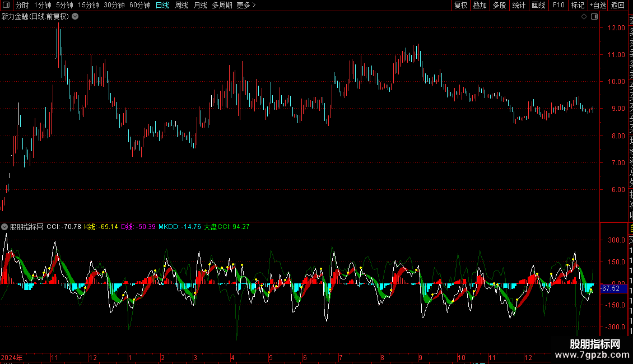Toggle the chart panel layout icon
633x364 pixels.
[x=594, y=17]
